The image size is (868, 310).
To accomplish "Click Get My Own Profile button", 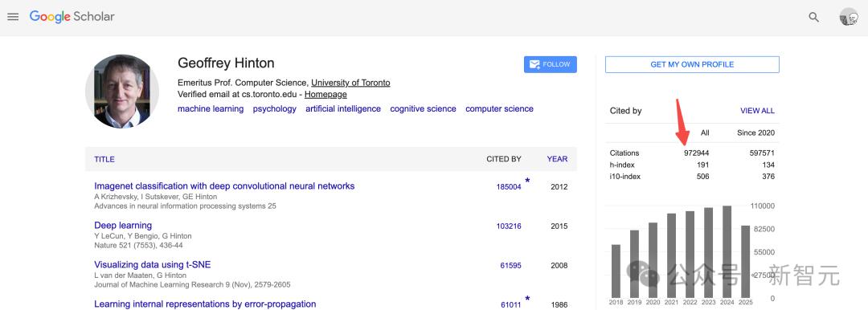I will [x=692, y=64].
